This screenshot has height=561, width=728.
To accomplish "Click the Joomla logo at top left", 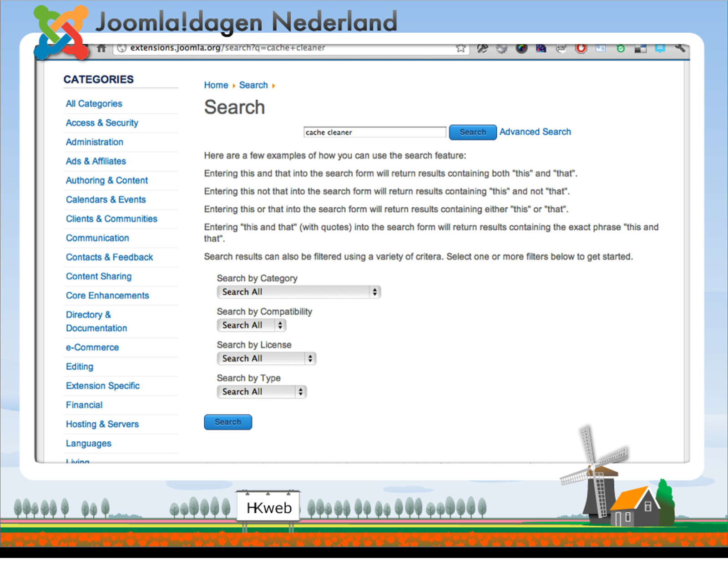I will pos(61,33).
